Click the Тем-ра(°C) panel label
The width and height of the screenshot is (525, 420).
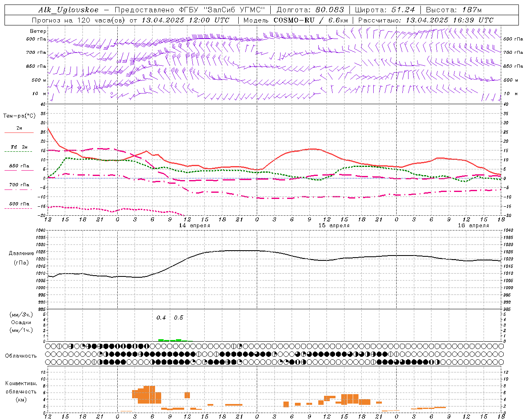tap(19, 116)
